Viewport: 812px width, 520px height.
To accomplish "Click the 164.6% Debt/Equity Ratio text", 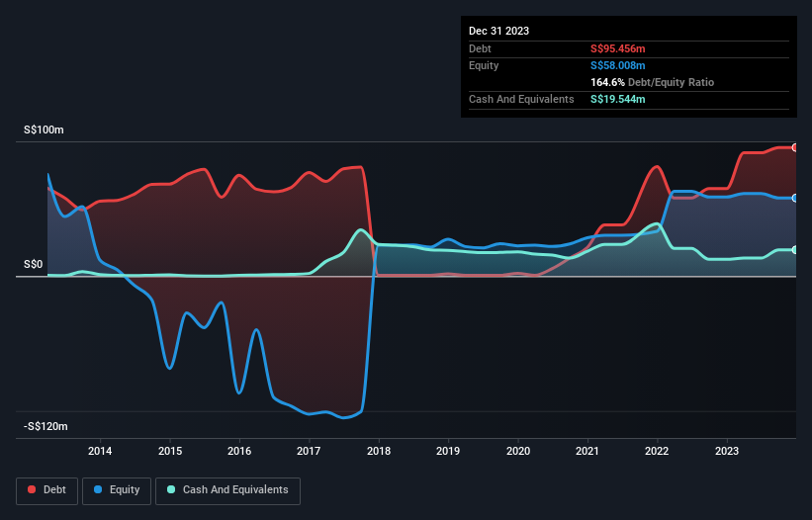I will click(652, 82).
